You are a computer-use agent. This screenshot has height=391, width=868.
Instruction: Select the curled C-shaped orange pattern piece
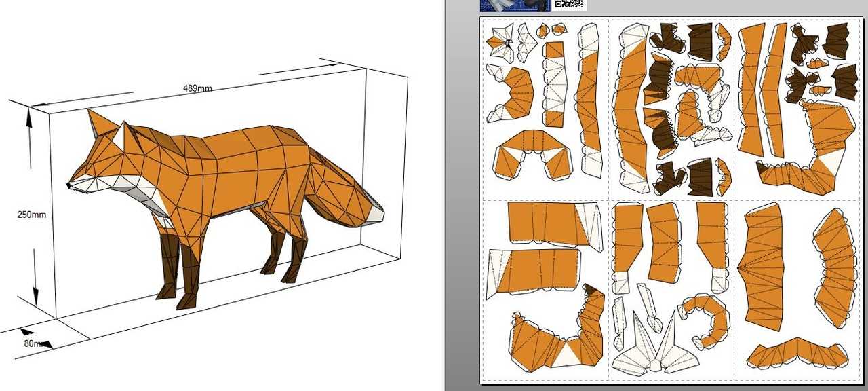click(705, 320)
